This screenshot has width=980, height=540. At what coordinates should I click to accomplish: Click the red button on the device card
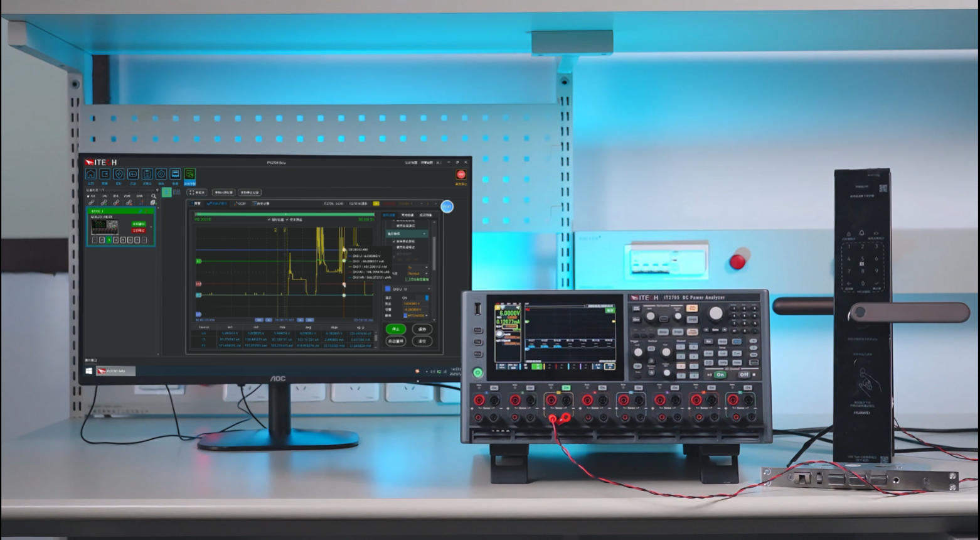[x=138, y=230]
